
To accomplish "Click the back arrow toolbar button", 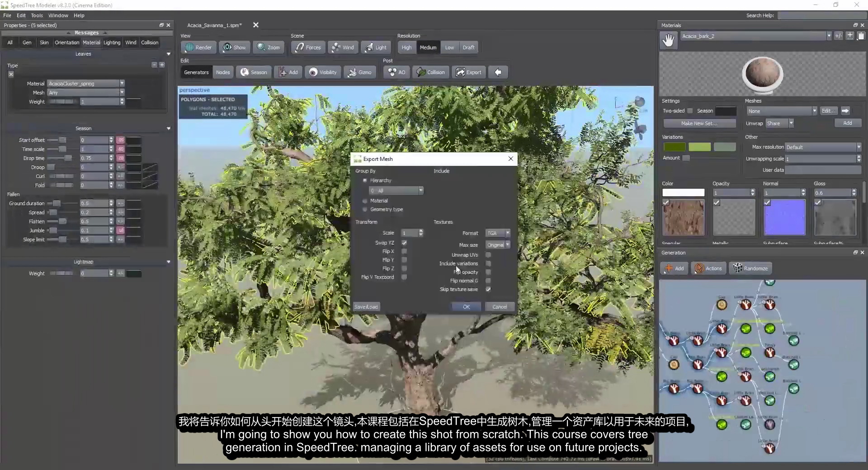I will (498, 72).
